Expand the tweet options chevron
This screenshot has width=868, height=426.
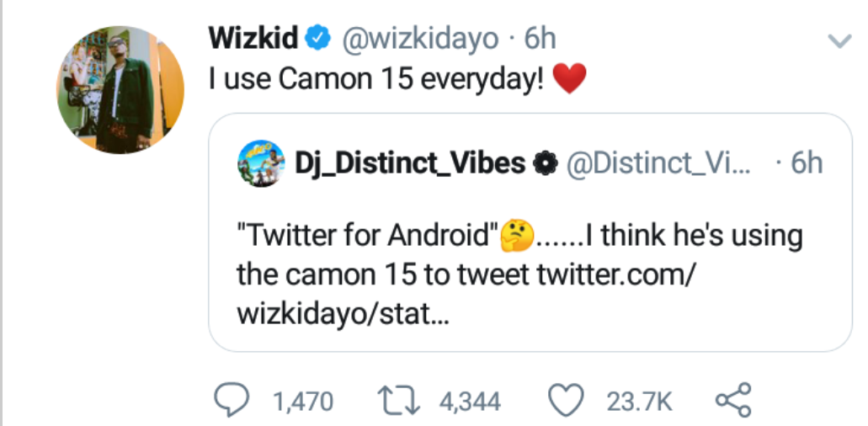(839, 40)
